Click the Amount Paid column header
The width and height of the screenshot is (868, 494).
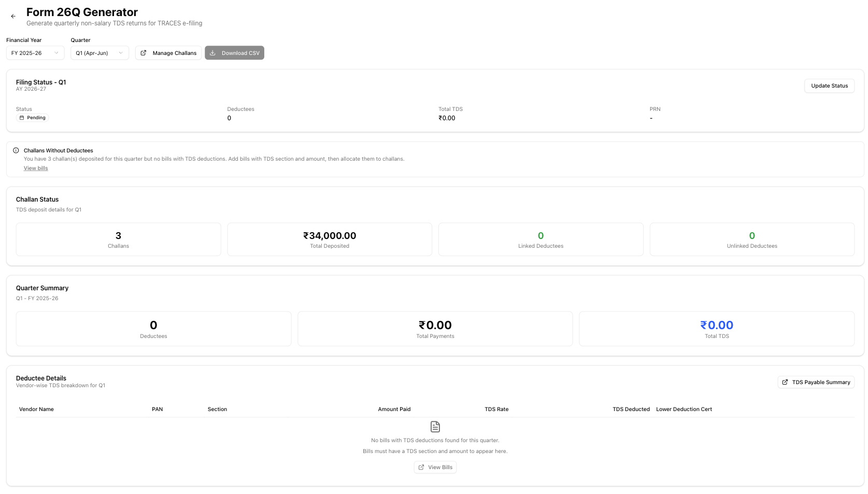point(394,410)
